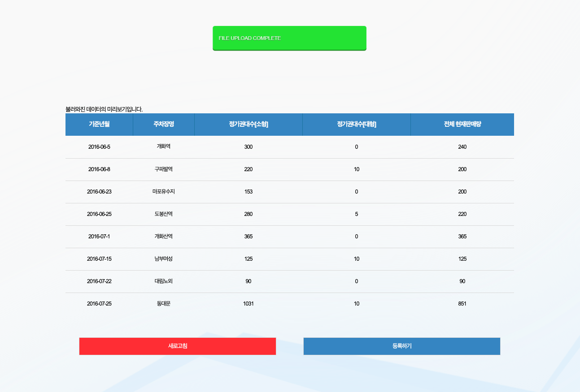Viewport: 580px width, 392px height.
Task: Click parking lot name 구파발역
Action: pyautogui.click(x=164, y=169)
